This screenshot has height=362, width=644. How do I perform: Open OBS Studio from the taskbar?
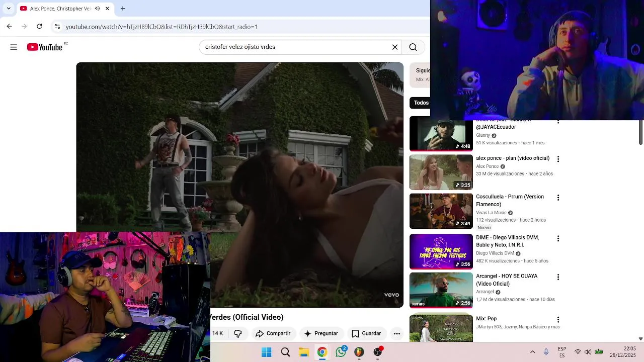point(378,352)
